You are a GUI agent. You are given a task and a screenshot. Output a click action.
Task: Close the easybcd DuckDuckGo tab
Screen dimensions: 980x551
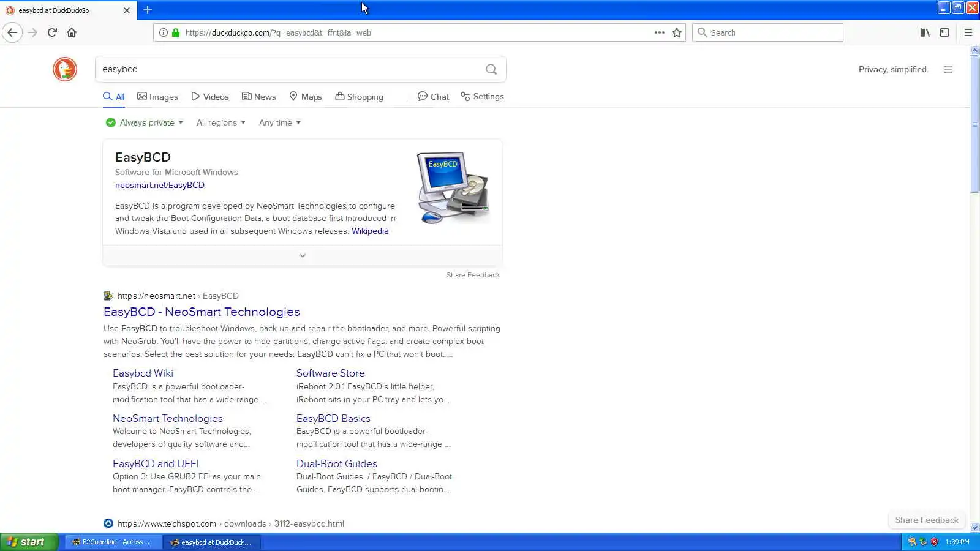click(x=127, y=10)
